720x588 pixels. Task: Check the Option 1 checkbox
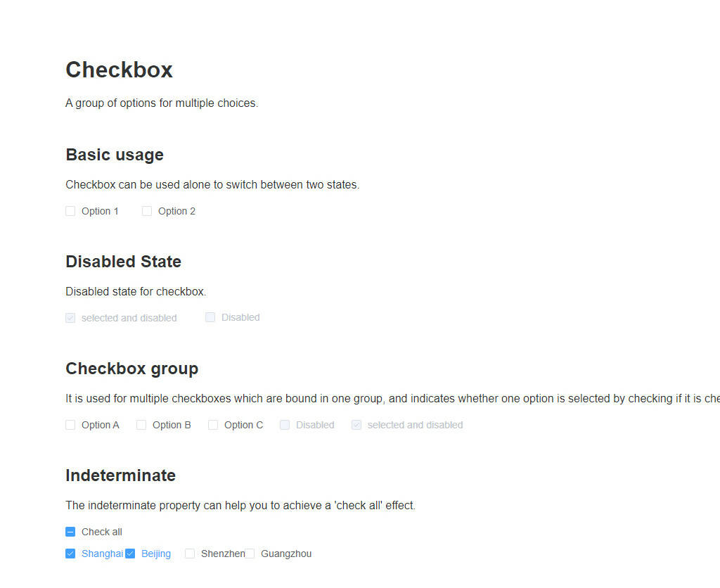(70, 211)
